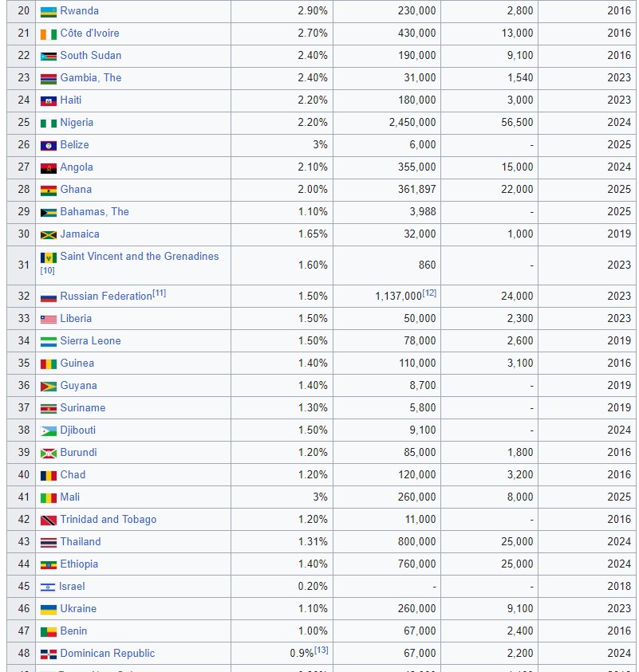Image resolution: width=639 pixels, height=672 pixels.
Task: Open the Bahamas, The link
Action: 95,211
